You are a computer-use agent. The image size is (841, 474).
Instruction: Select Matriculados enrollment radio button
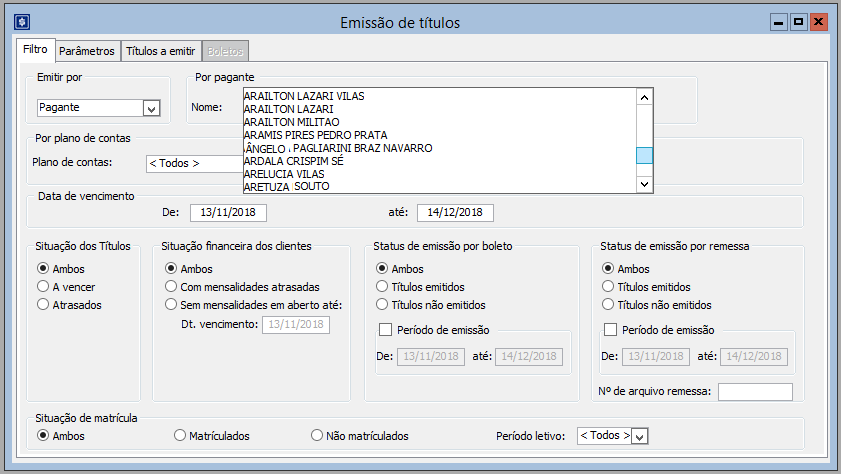tap(180, 436)
